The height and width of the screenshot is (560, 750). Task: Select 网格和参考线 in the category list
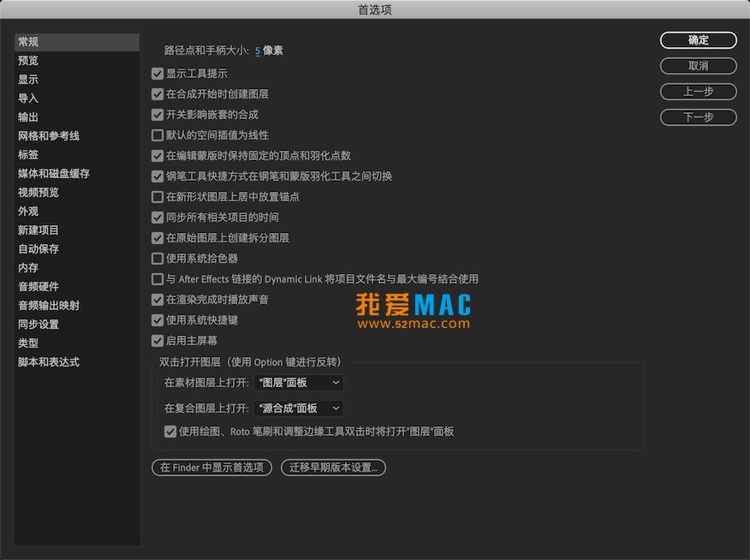[49, 136]
